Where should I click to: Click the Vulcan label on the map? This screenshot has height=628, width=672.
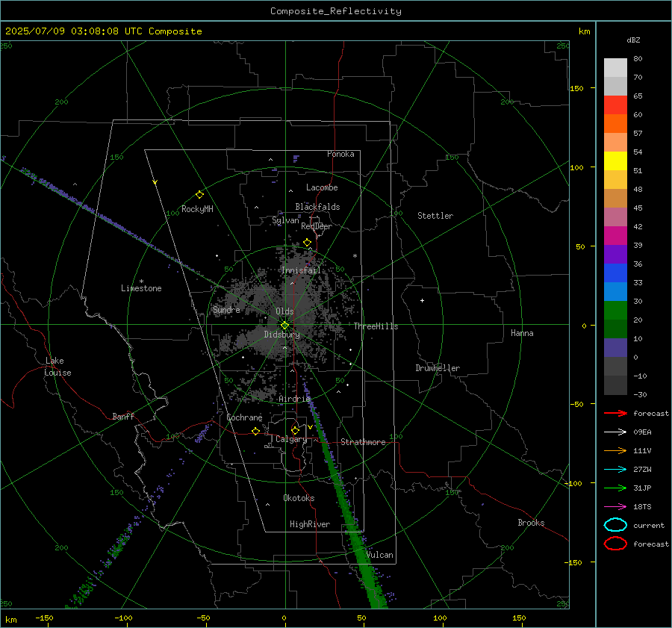[379, 555]
